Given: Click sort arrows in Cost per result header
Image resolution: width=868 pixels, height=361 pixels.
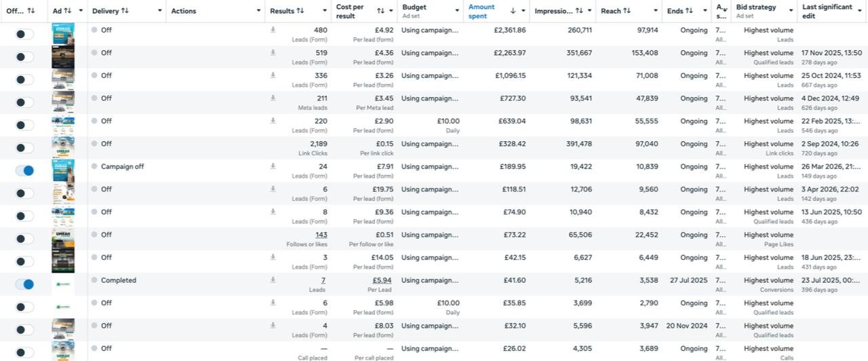Looking at the screenshot, I should pos(380,11).
